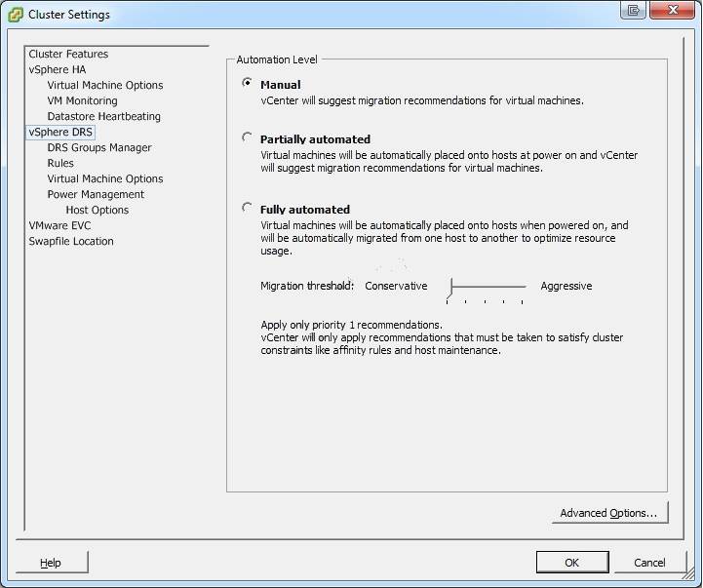The height and width of the screenshot is (588, 703).
Task: Open Swapfile Location settings
Action: click(x=71, y=241)
